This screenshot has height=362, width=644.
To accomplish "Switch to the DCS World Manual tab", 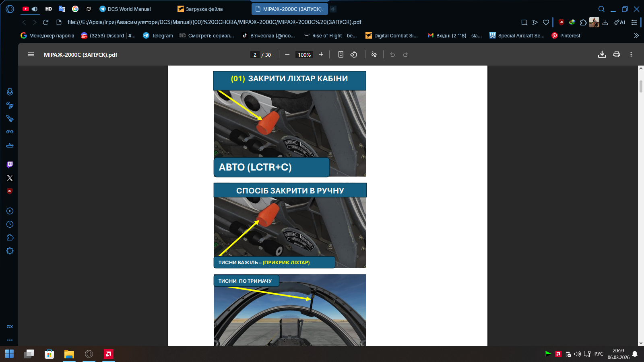I will [x=129, y=9].
